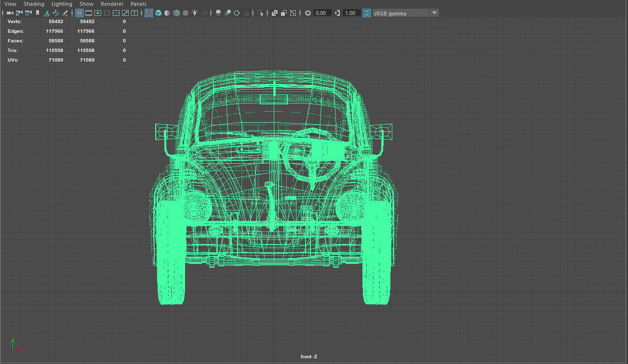Image resolution: width=628 pixels, height=364 pixels.
Task: Toggle X-Ray Joints icon
Action: pos(293,13)
